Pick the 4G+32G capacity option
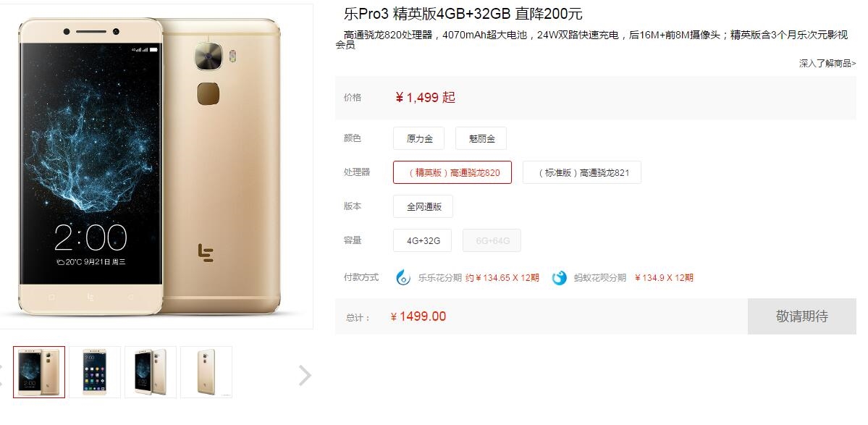Screen dimensions: 868x425 [422, 240]
